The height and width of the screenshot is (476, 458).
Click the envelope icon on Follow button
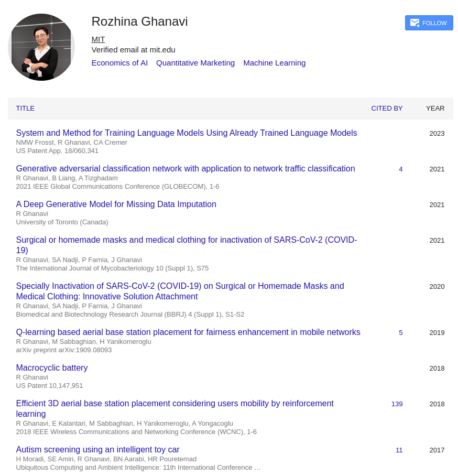(x=415, y=23)
